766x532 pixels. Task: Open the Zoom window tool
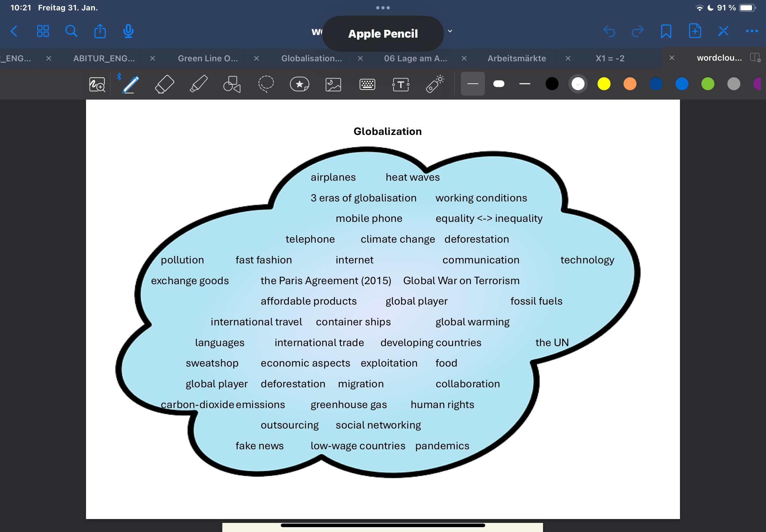coord(97,84)
